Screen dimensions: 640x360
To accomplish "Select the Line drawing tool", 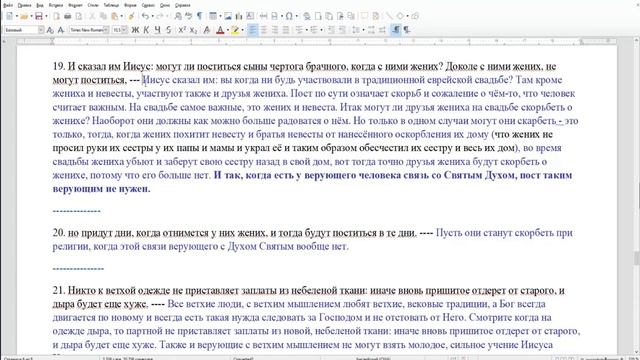I will [389, 16].
